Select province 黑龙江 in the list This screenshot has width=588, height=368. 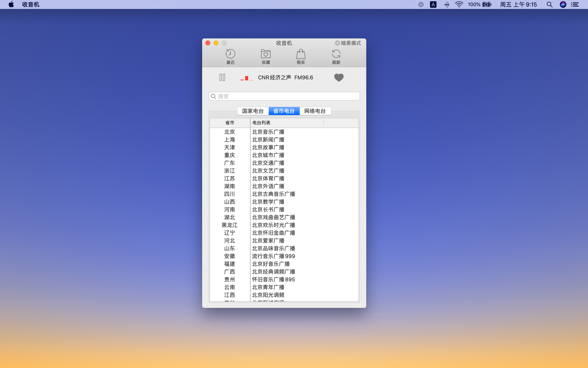click(x=230, y=225)
